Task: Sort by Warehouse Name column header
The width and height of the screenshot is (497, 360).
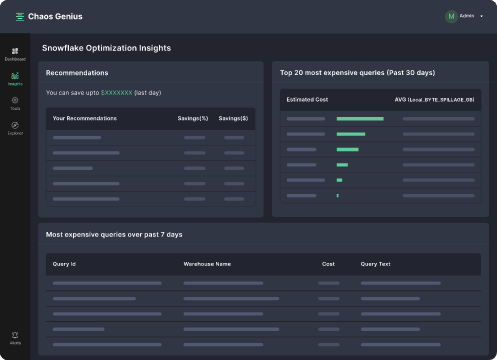Action: tap(207, 264)
